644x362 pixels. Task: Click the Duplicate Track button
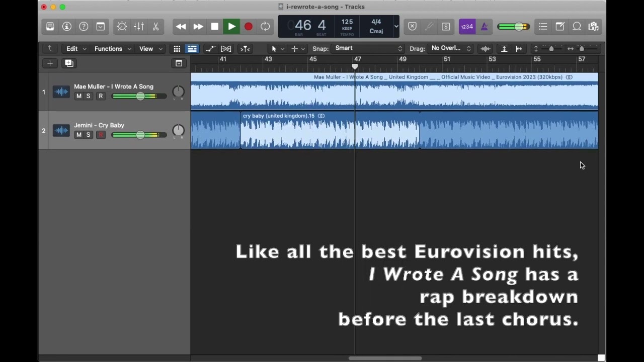(x=69, y=63)
